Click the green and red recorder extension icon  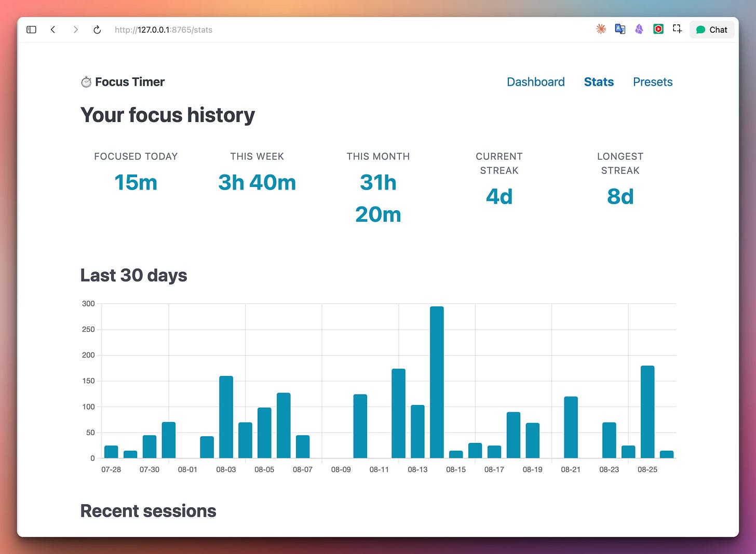coord(658,29)
